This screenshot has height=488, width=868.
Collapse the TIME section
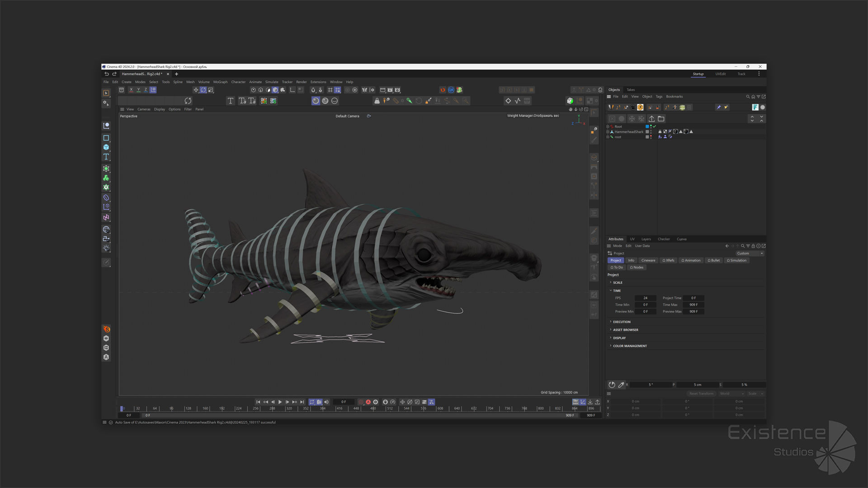(610, 291)
